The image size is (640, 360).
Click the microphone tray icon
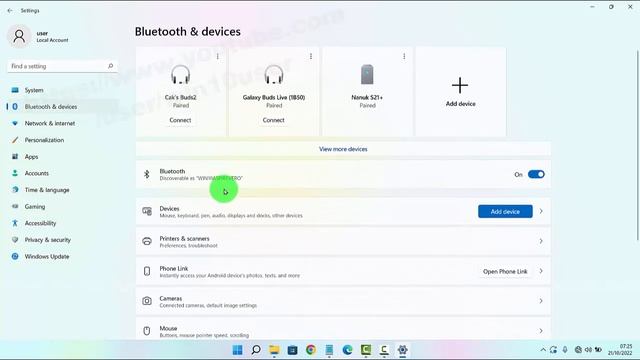pos(565,350)
